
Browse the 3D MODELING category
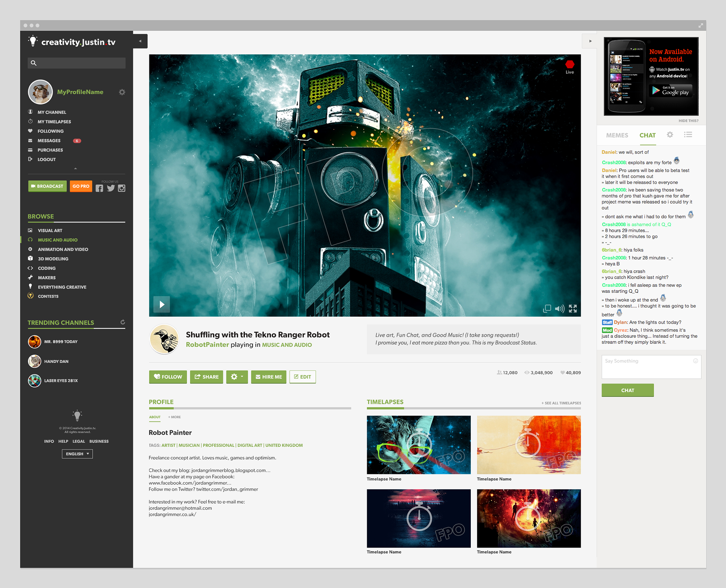53,259
